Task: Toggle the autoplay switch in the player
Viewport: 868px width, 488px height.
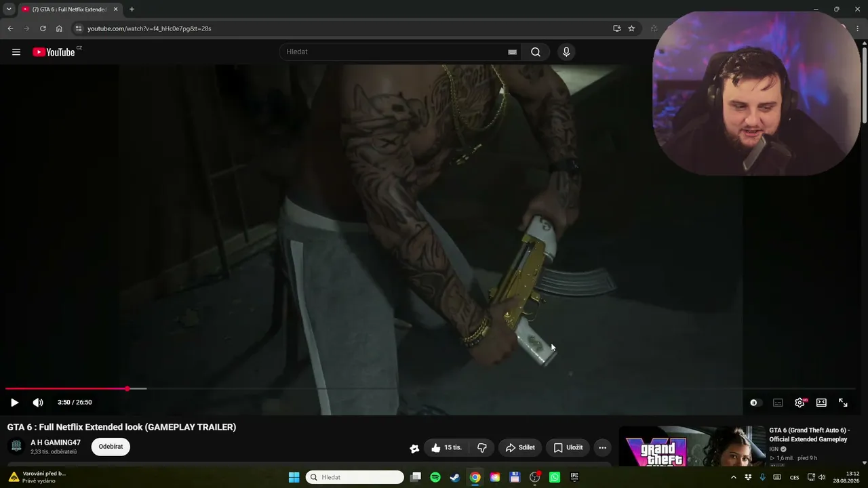Action: click(755, 403)
